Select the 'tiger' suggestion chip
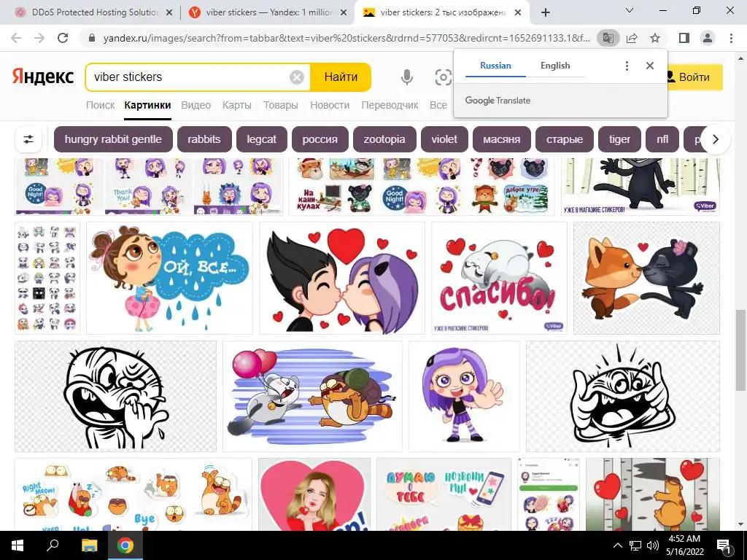 [x=619, y=139]
